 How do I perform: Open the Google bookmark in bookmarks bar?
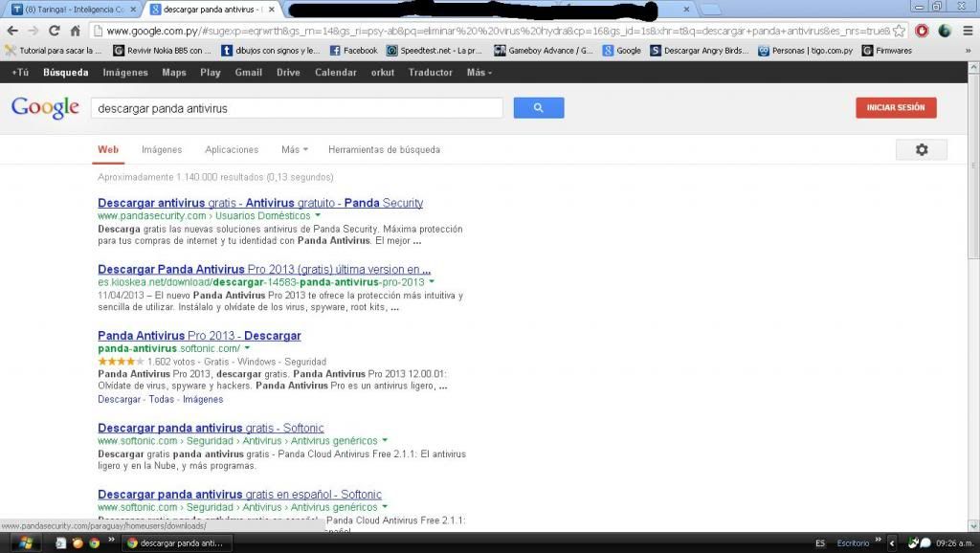(x=622, y=51)
